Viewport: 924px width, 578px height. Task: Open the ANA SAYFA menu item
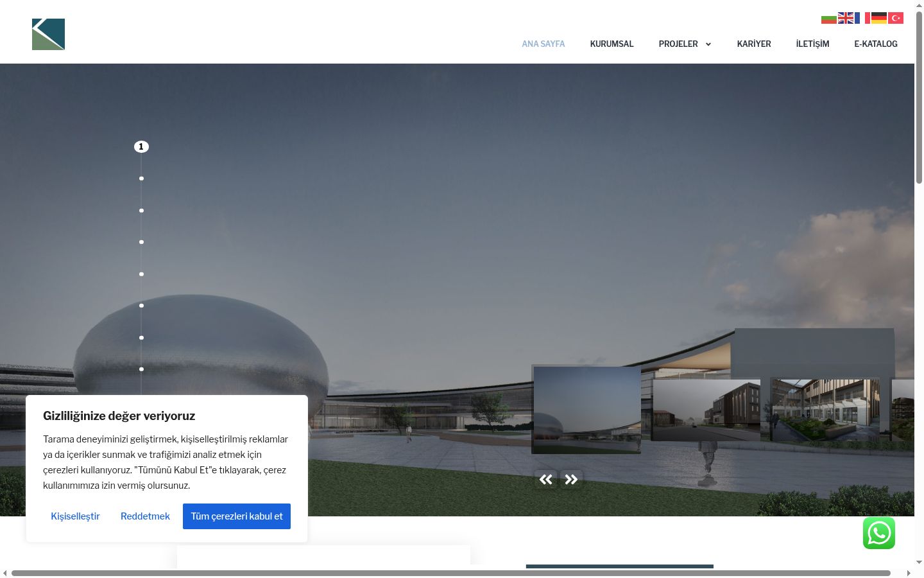tap(543, 44)
